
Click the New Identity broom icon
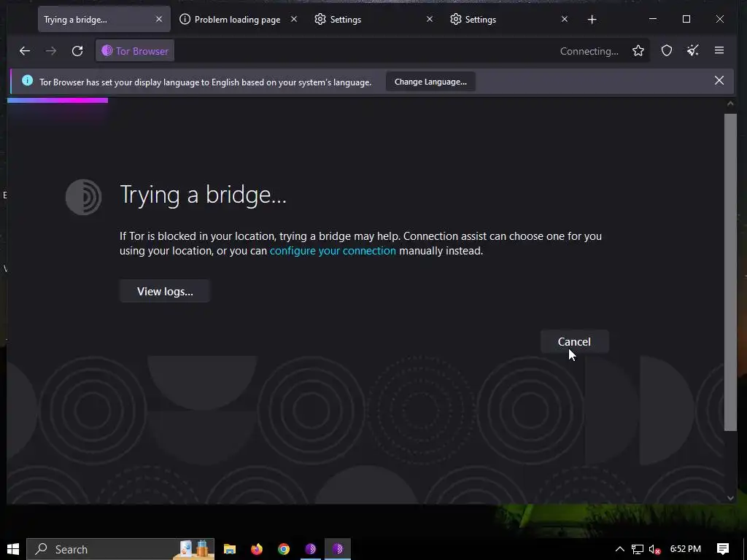[x=693, y=51]
